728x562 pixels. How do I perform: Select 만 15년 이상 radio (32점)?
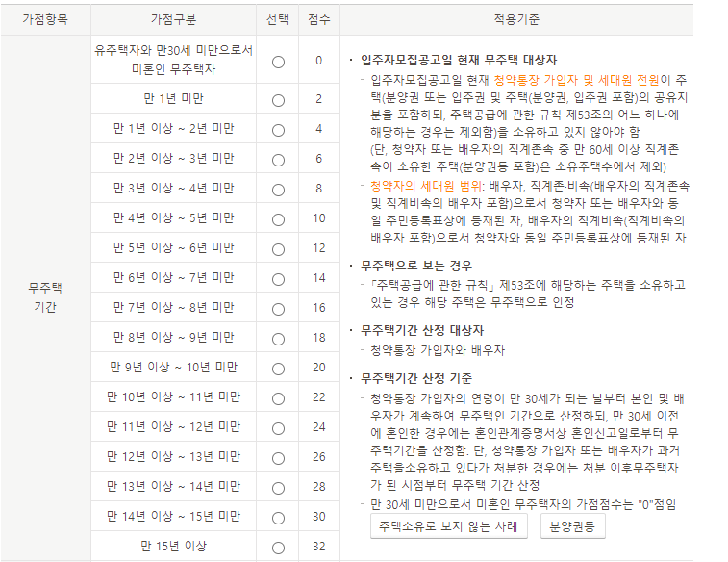[x=278, y=547]
